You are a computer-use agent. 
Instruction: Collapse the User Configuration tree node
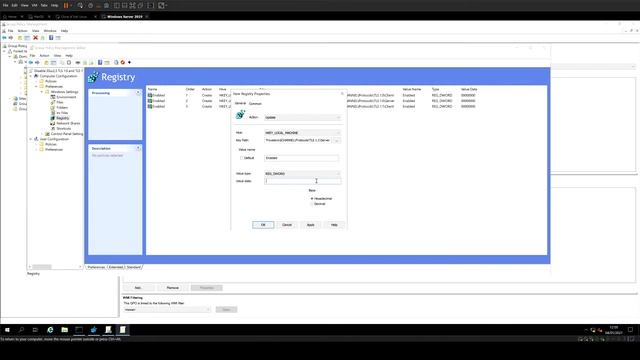(x=31, y=139)
